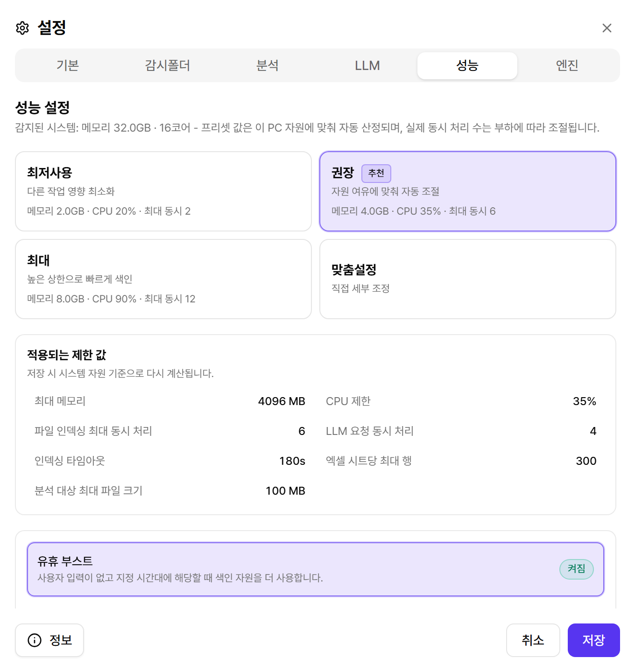Viewport: 635px width, 672px height.
Task: Click the 4096 MB max memory value
Action: pyautogui.click(x=282, y=401)
